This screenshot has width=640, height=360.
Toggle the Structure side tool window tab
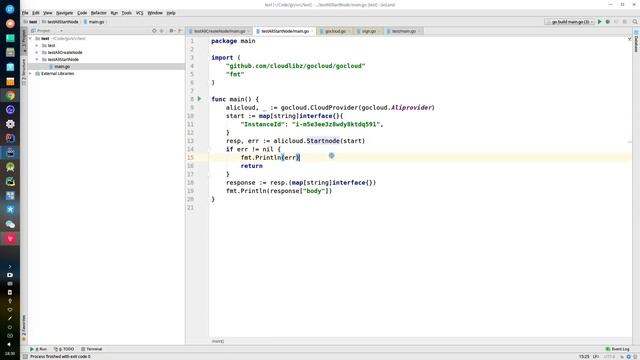coord(24,72)
